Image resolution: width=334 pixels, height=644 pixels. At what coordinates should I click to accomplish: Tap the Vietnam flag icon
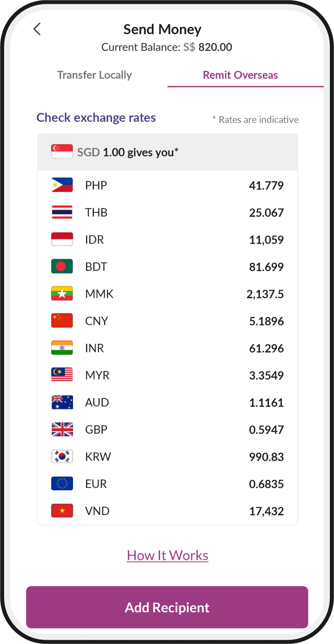pos(62,511)
